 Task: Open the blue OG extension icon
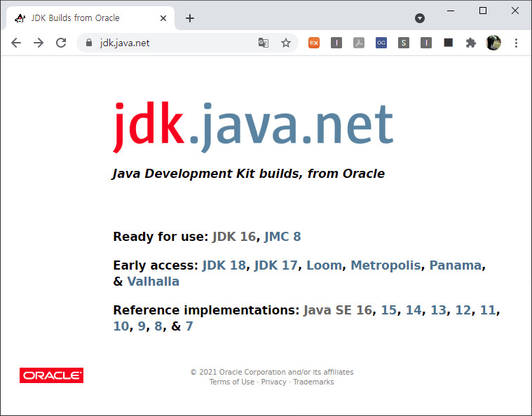(381, 43)
